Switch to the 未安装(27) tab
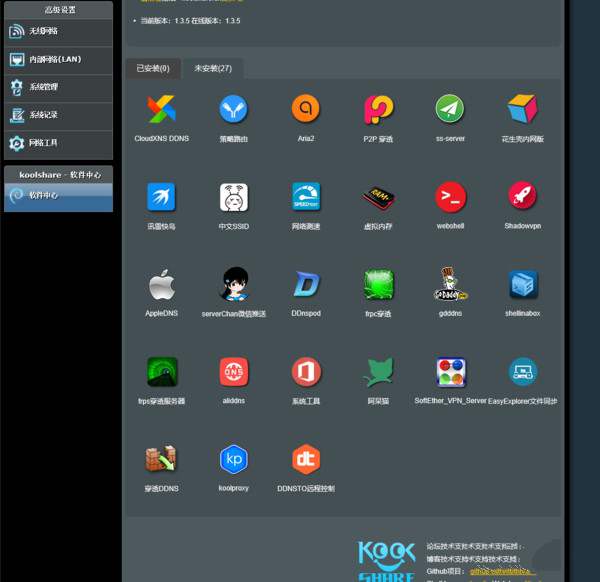600x582 pixels. tap(213, 68)
